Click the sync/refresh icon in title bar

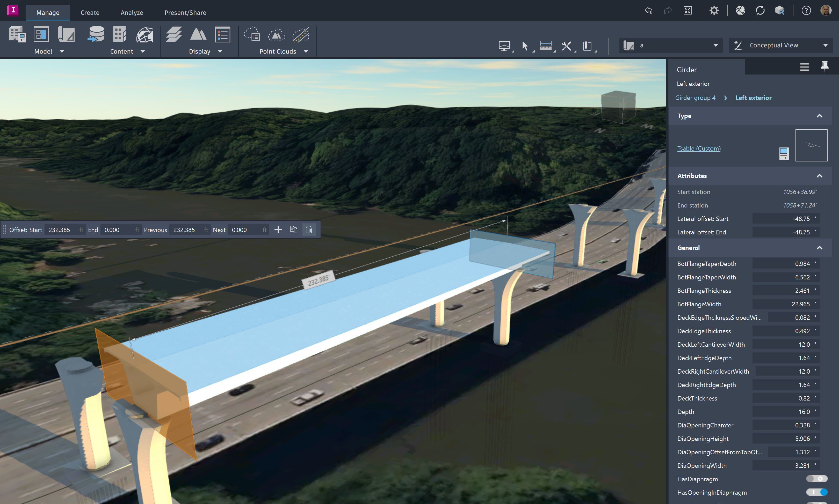click(760, 10)
